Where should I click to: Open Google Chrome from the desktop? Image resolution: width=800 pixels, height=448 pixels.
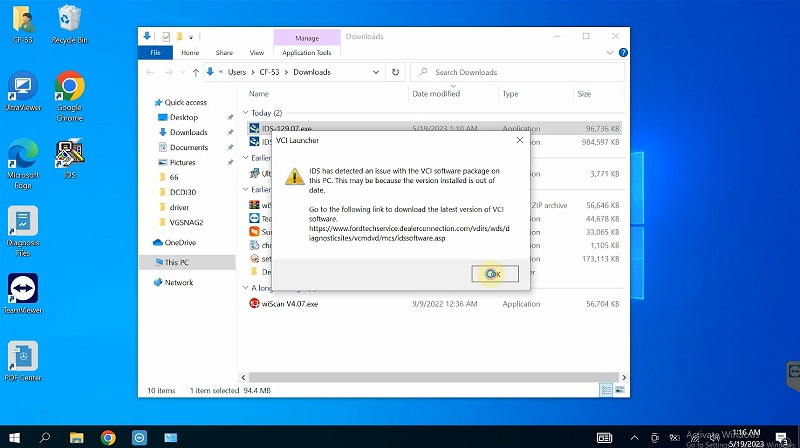69,88
